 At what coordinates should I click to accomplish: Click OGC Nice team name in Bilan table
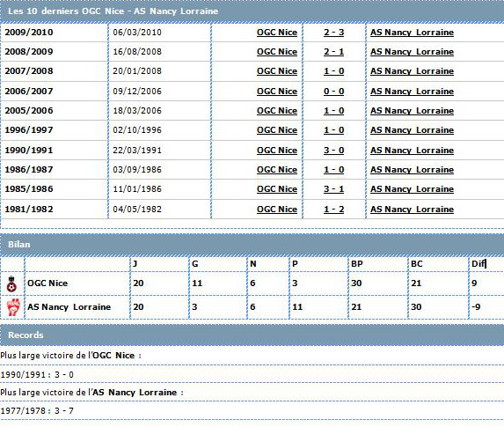tap(47, 283)
